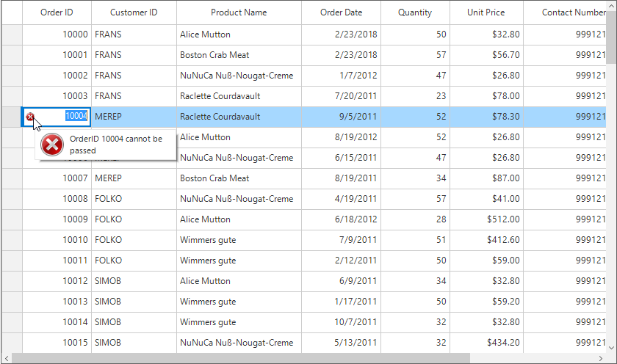Click the large error icon in the validation tooltip
Screen dimensions: 617x364
pyautogui.click(x=52, y=145)
